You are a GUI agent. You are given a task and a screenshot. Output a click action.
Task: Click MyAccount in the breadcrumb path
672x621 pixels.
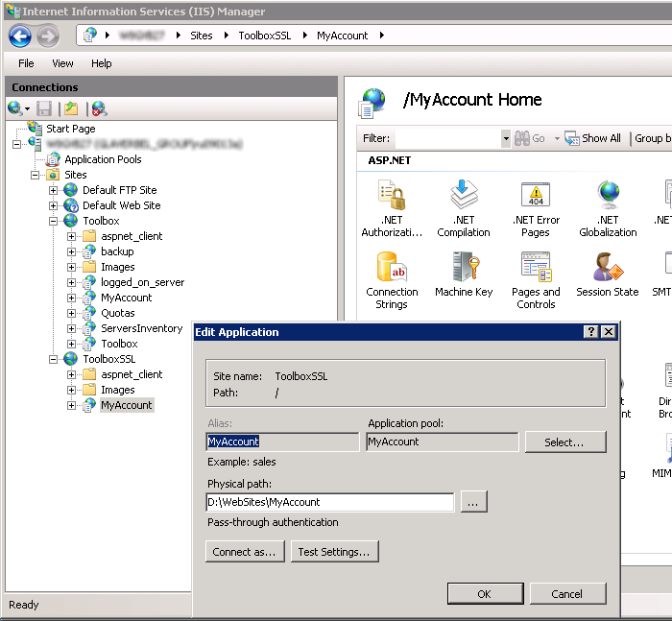(342, 36)
